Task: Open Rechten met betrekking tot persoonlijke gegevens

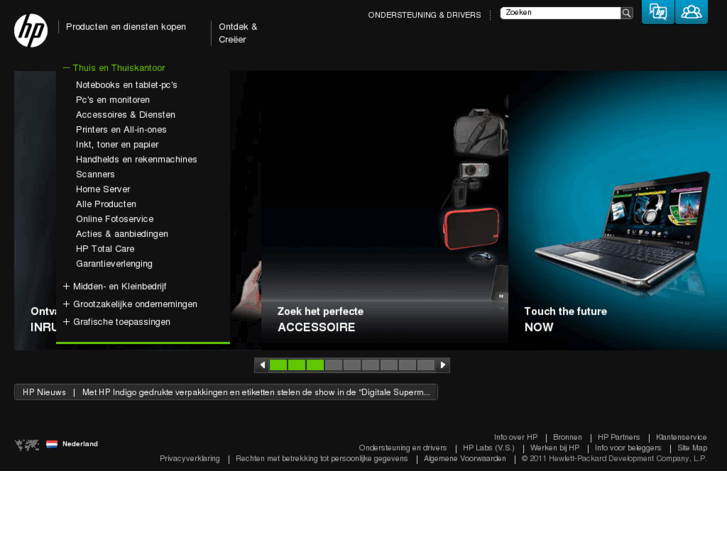Action: click(322, 458)
